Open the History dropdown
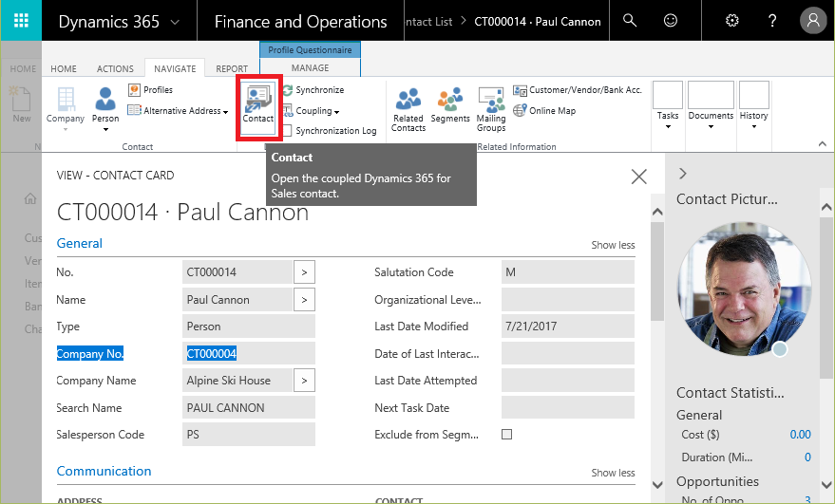 (x=753, y=105)
